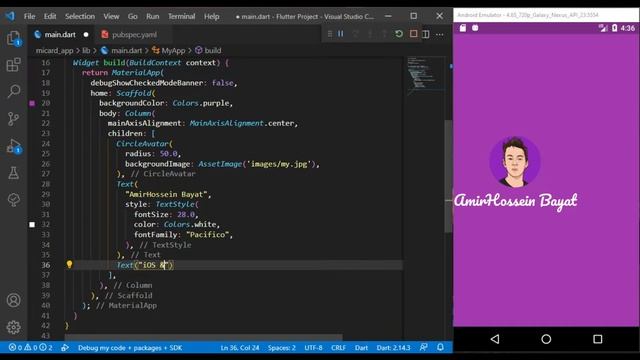The image size is (640, 360).
Task: Open the Source Control view icon
Action: click(x=13, y=118)
